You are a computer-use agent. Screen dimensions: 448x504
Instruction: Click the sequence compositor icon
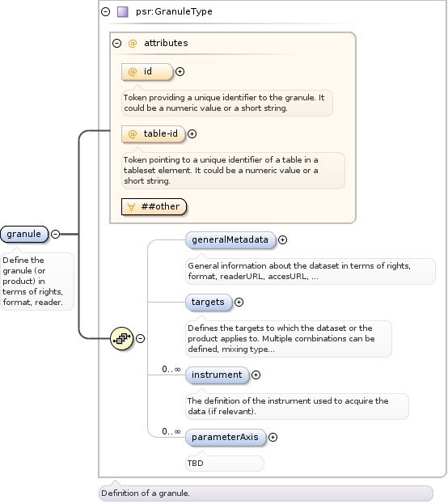click(x=122, y=338)
